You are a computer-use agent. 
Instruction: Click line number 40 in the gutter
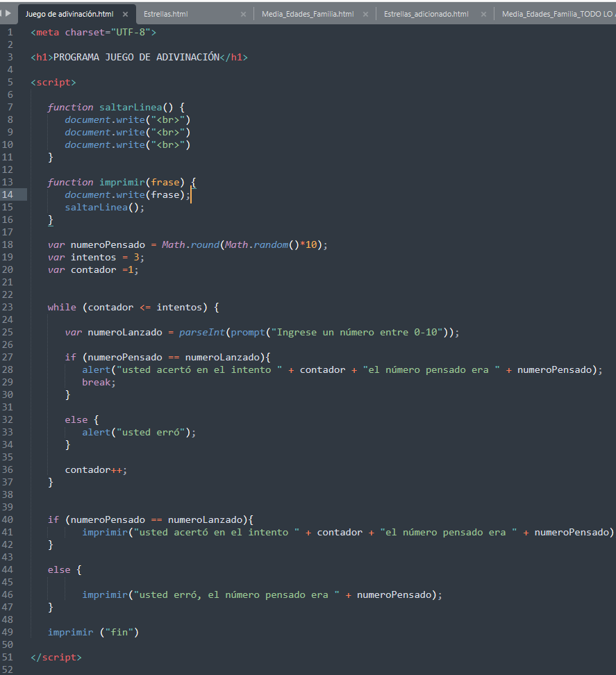click(x=8, y=519)
